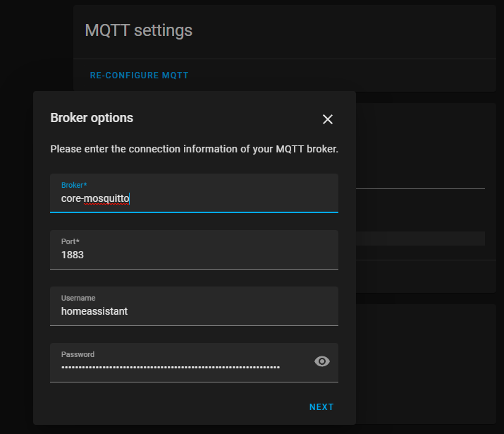Click the 'Broker*' floating label
504x434 pixels.
point(74,185)
